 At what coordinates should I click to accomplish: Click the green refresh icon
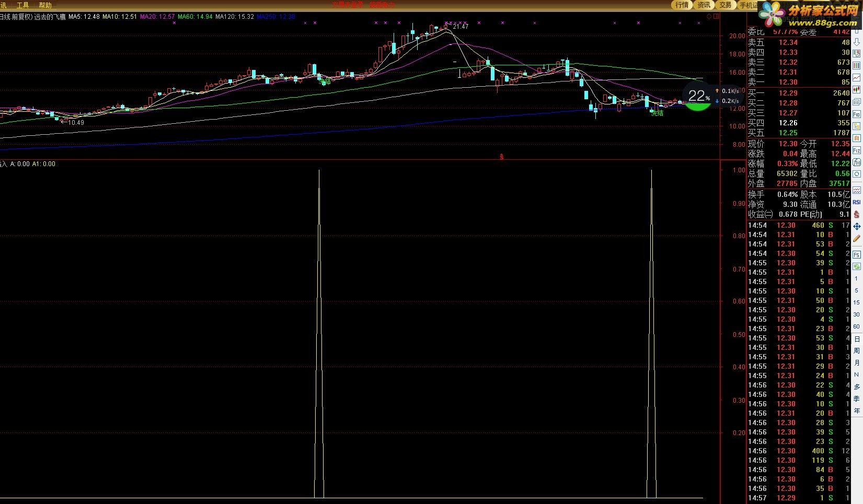(857, 266)
